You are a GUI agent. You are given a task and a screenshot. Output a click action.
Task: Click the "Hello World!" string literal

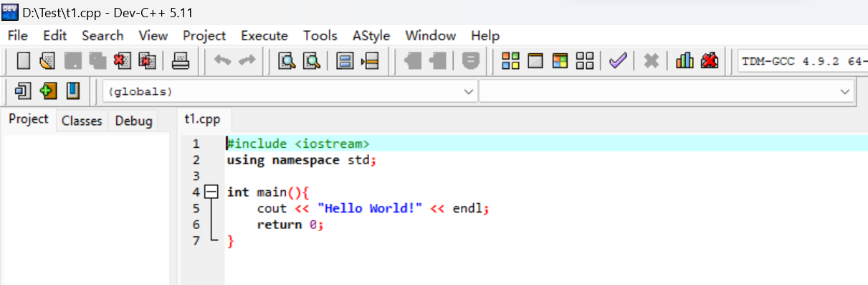(370, 208)
